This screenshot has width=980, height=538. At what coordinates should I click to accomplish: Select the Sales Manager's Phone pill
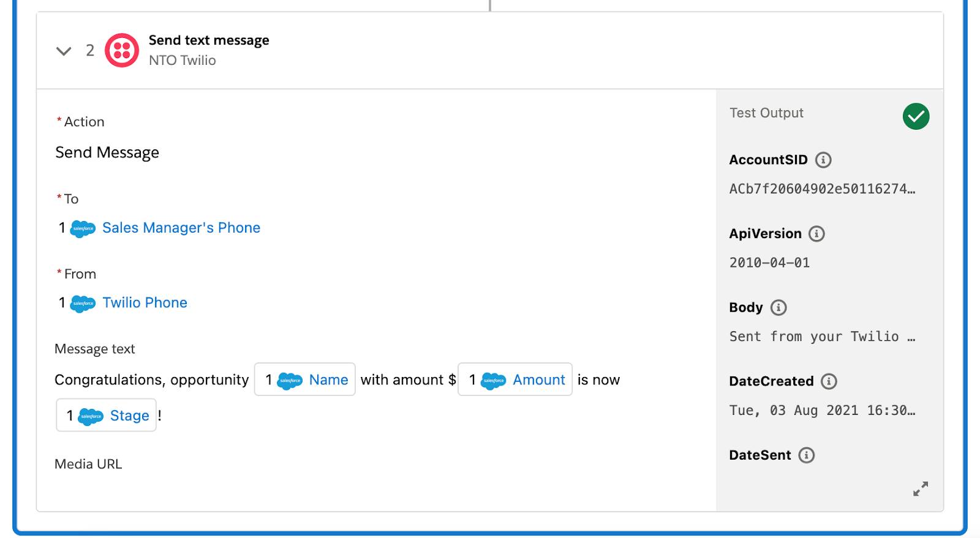click(x=159, y=228)
